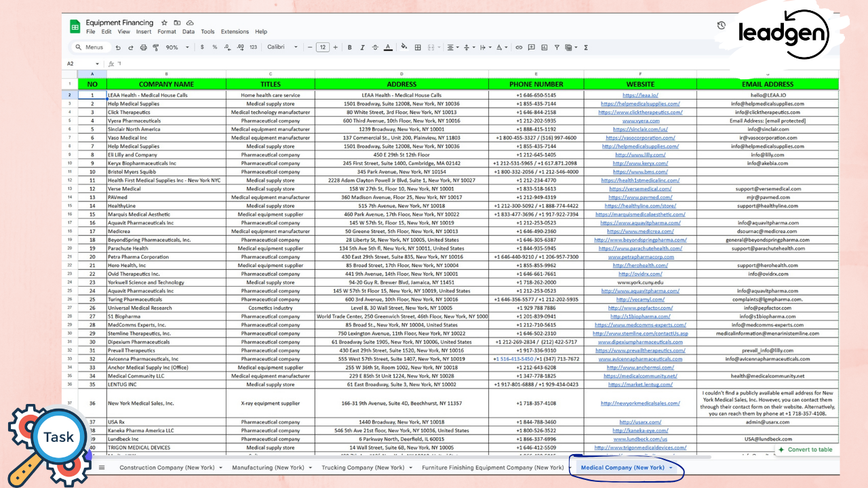868x488 pixels.
Task: Open text wrapping dropdown
Action: click(x=484, y=47)
